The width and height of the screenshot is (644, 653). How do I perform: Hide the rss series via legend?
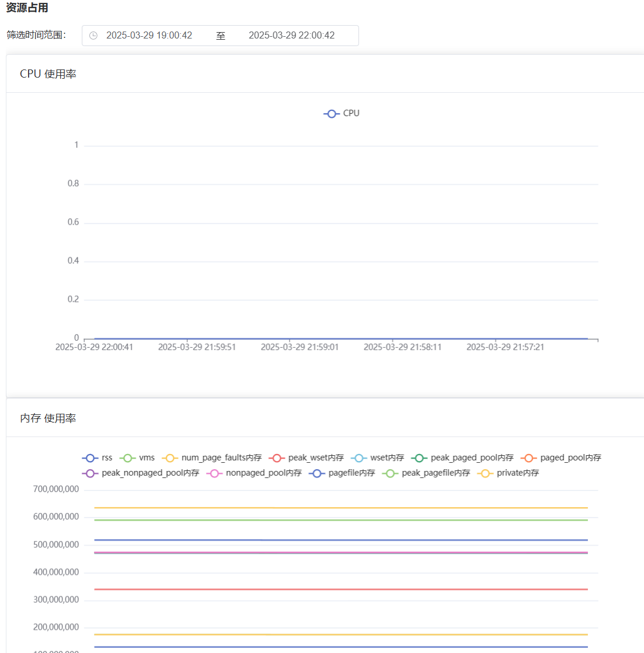click(x=98, y=458)
